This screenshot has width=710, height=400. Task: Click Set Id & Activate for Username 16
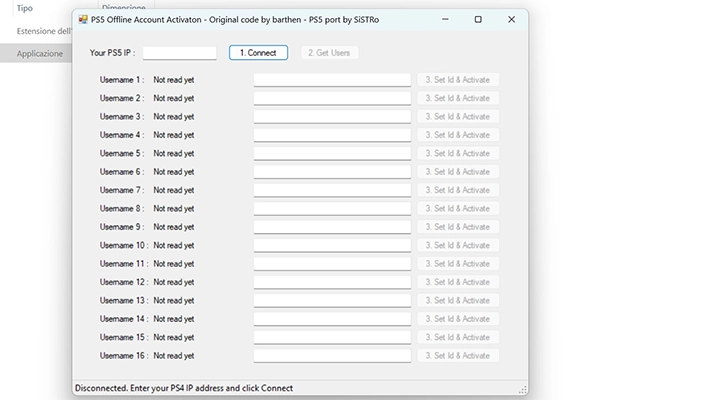(458, 356)
